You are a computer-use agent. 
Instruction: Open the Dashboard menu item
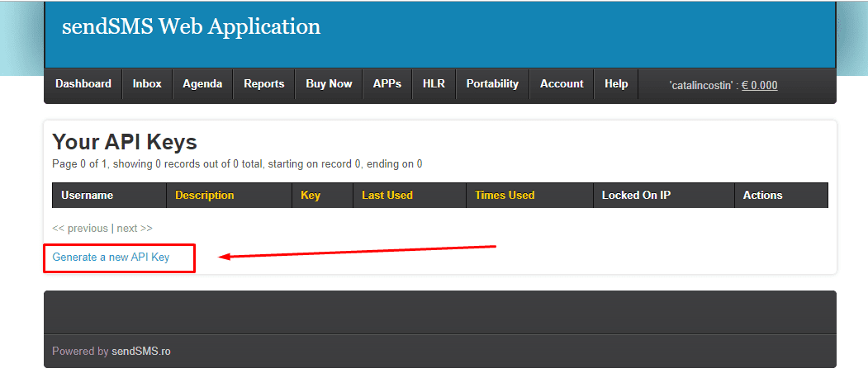point(83,84)
